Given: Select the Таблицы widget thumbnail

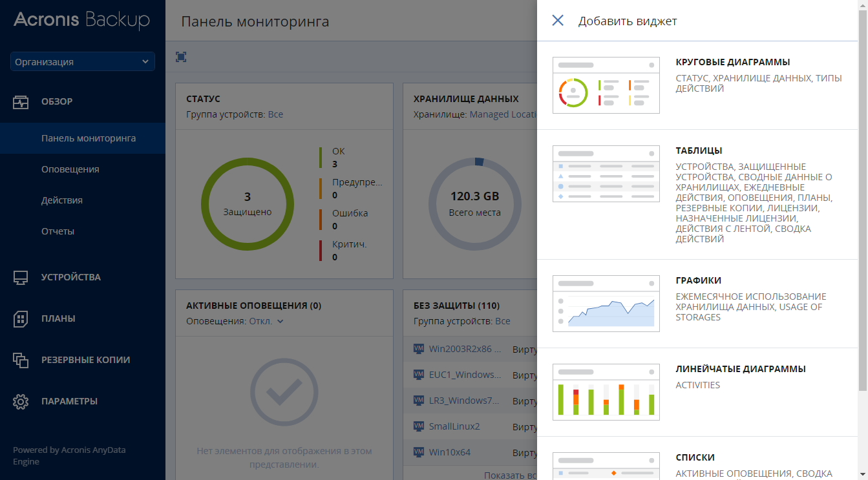Looking at the screenshot, I should [606, 174].
